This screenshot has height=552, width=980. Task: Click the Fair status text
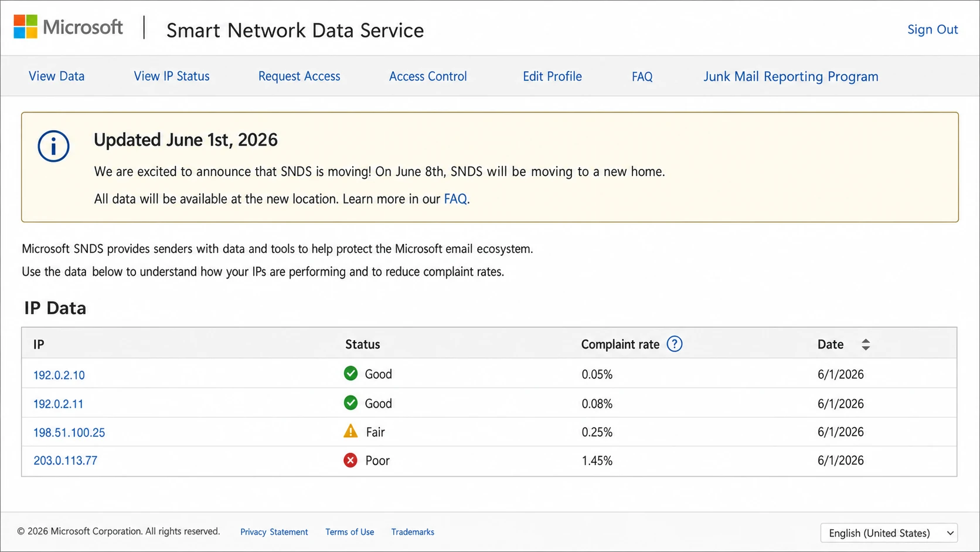pyautogui.click(x=375, y=432)
